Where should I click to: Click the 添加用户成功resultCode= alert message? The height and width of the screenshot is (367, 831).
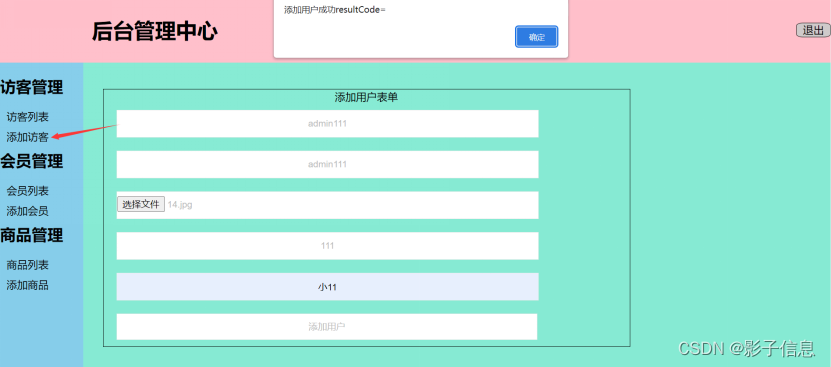point(334,10)
